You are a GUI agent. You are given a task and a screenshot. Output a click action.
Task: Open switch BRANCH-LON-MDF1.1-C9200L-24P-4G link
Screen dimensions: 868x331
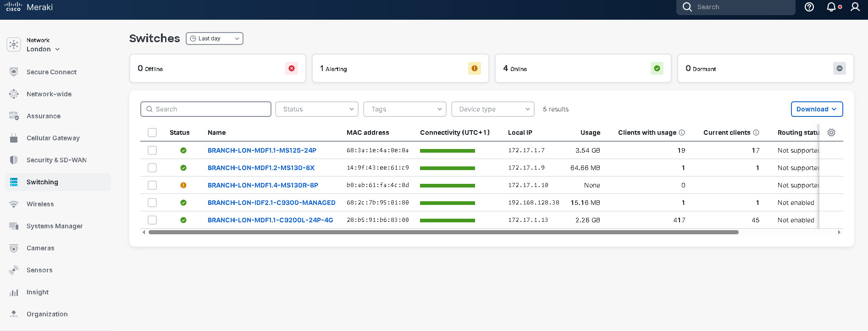pos(271,220)
